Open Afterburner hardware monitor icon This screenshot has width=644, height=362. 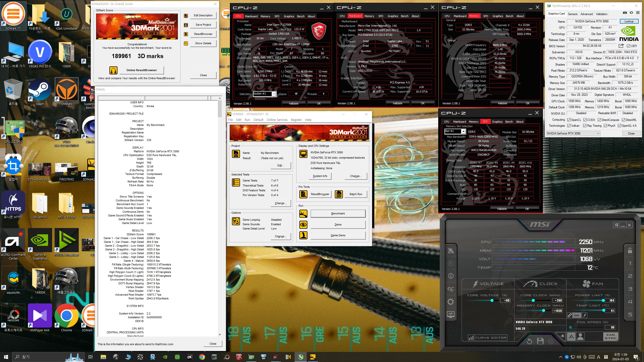451,314
